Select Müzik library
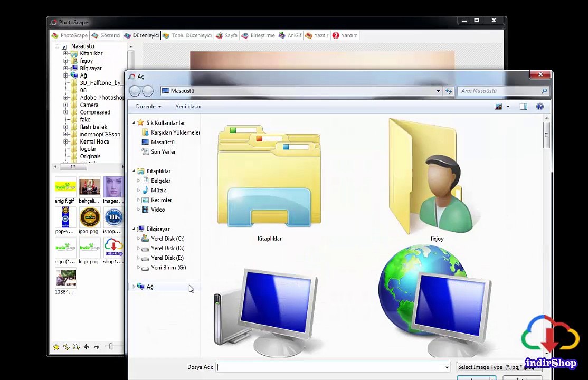 (154, 191)
